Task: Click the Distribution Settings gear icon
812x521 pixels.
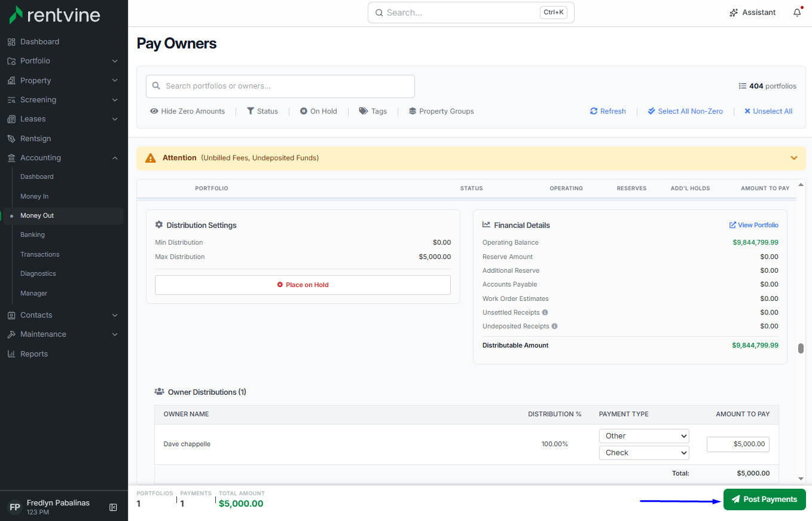Action: (x=159, y=225)
